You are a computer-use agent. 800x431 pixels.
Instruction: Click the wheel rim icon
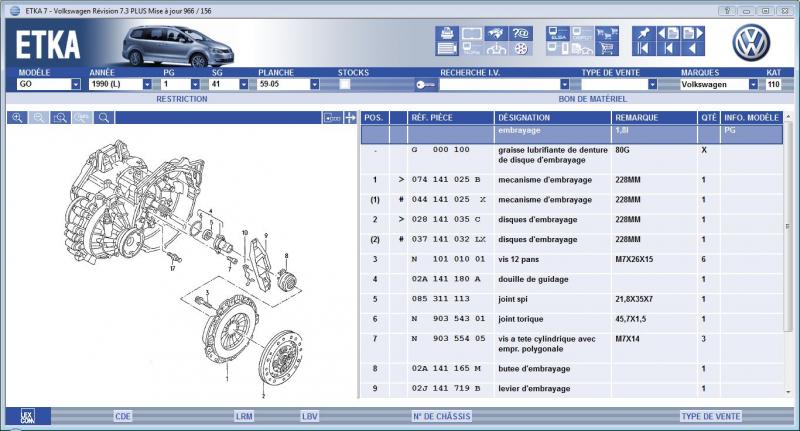[x=521, y=48]
